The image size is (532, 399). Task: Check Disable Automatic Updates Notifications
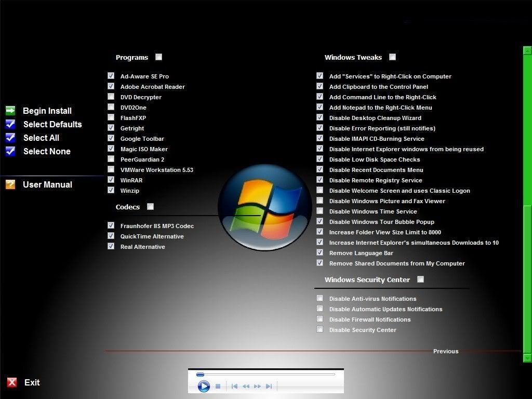click(x=320, y=309)
